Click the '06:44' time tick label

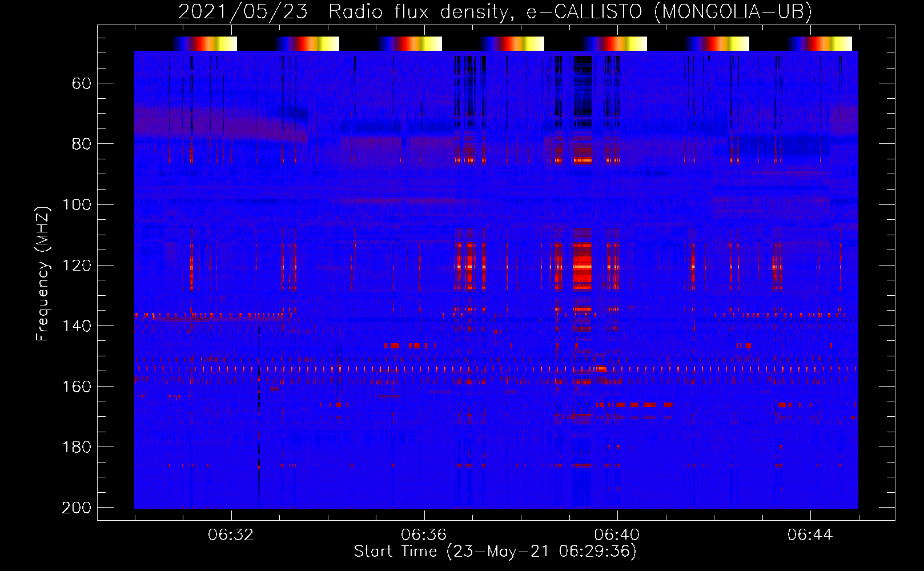tap(810, 535)
